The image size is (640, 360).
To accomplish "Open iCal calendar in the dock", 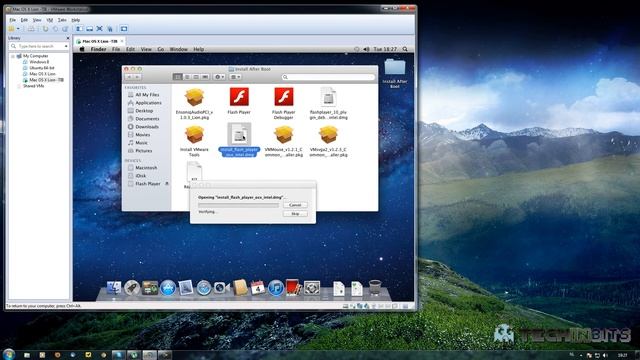I will [258, 288].
